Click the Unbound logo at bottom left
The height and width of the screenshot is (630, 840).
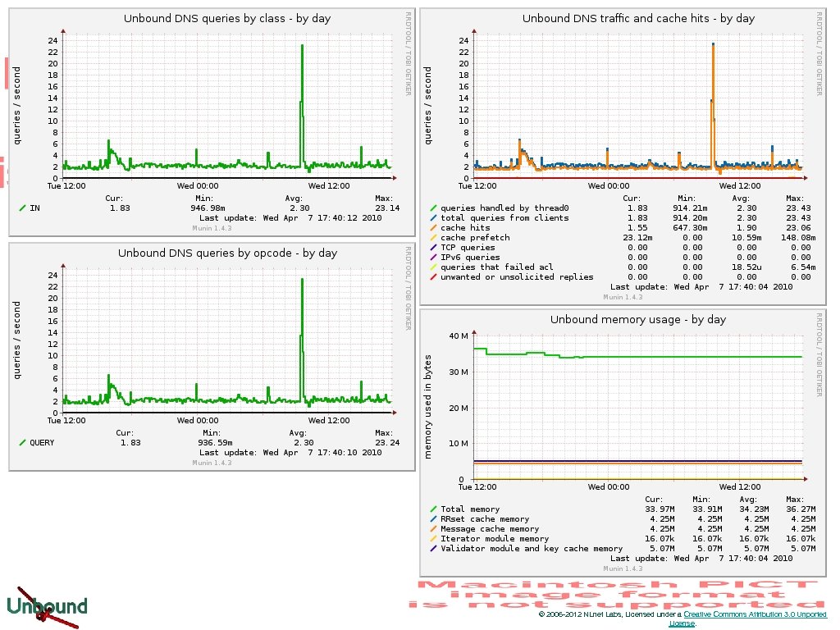[x=47, y=607]
